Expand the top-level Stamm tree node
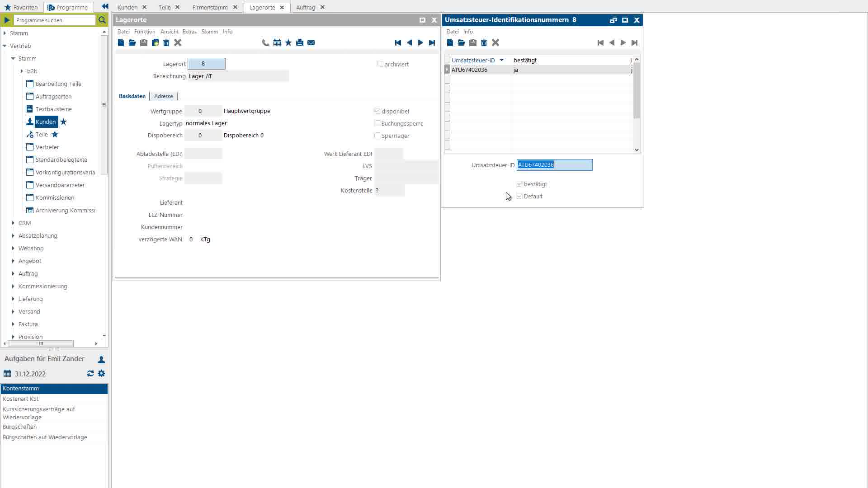The height and width of the screenshot is (488, 868). click(x=5, y=33)
